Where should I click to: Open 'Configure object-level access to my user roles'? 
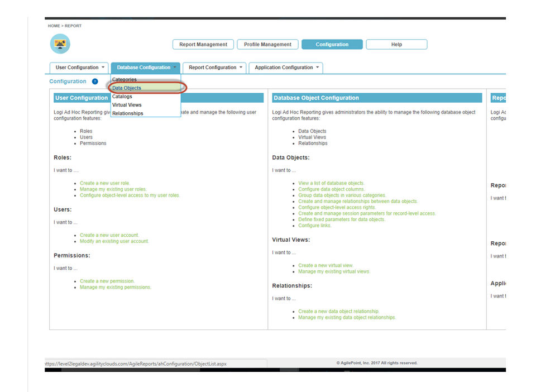click(x=130, y=195)
